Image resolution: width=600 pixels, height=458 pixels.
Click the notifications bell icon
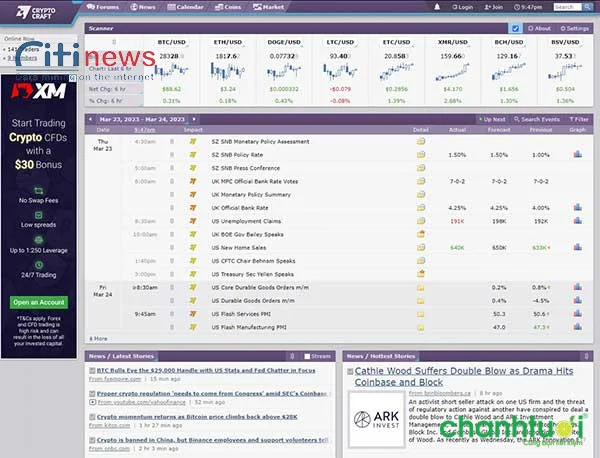(x=437, y=7)
